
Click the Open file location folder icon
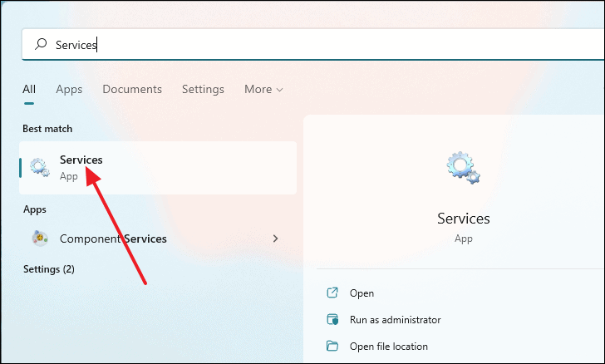point(332,346)
